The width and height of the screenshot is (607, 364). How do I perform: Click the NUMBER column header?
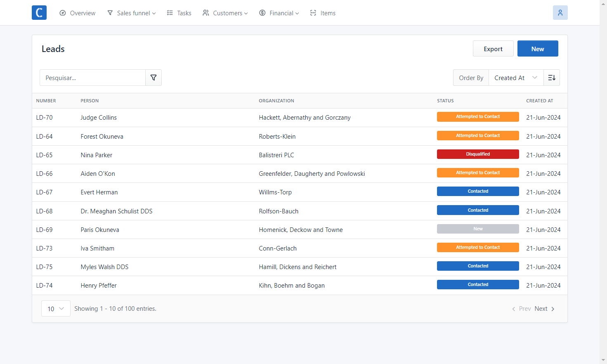46,101
